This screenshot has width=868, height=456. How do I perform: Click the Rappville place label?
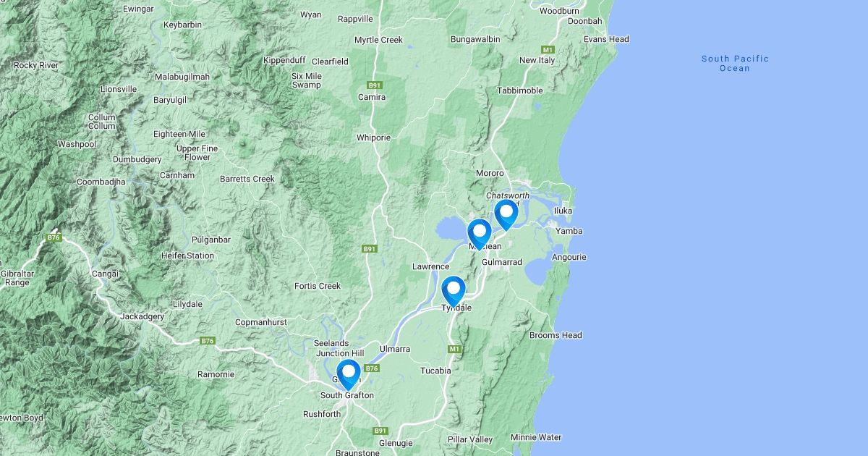355,19
